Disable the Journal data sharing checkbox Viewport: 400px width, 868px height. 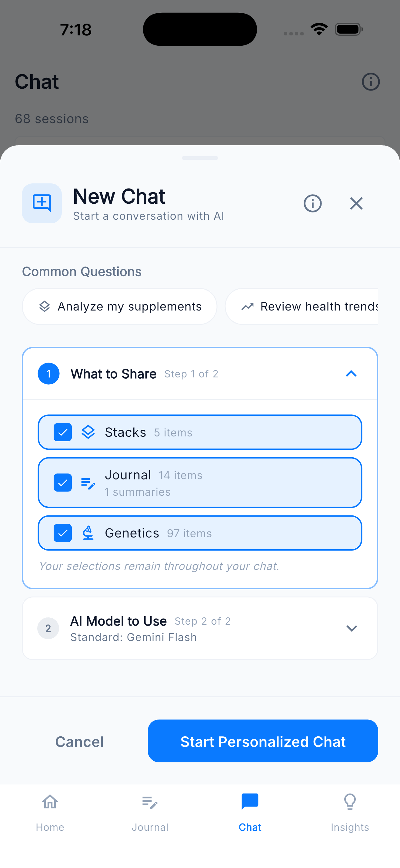[62, 483]
